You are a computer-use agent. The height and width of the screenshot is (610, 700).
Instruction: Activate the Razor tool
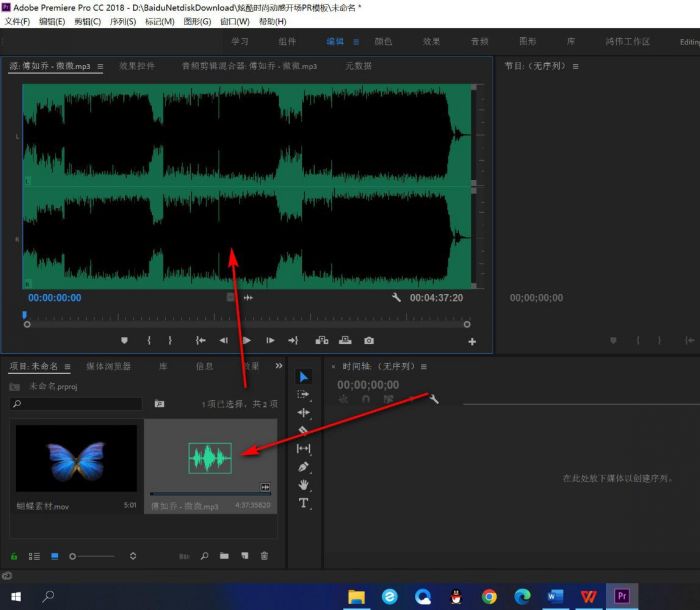click(x=304, y=431)
